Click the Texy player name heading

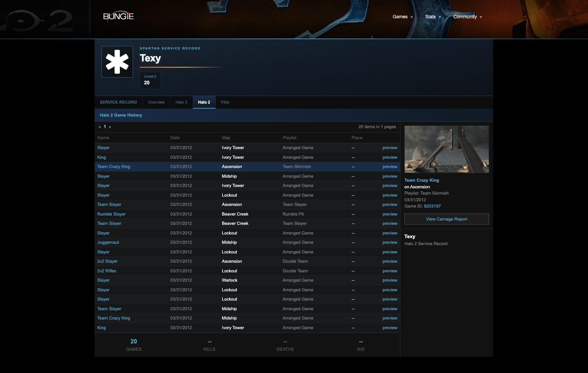click(x=150, y=58)
